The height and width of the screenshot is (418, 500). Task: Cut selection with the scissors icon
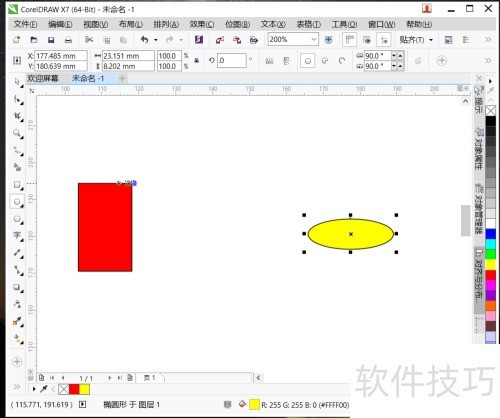pyautogui.click(x=89, y=40)
